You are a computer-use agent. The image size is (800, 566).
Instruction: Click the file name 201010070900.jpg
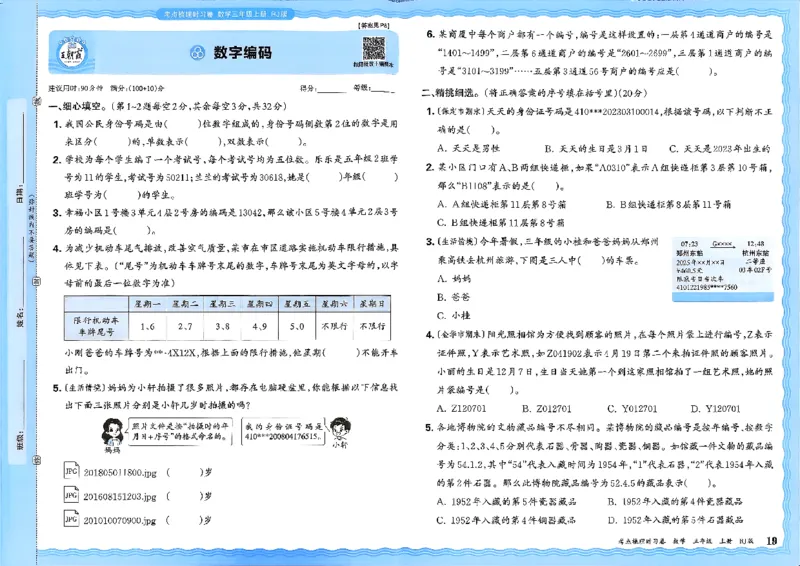(120, 521)
